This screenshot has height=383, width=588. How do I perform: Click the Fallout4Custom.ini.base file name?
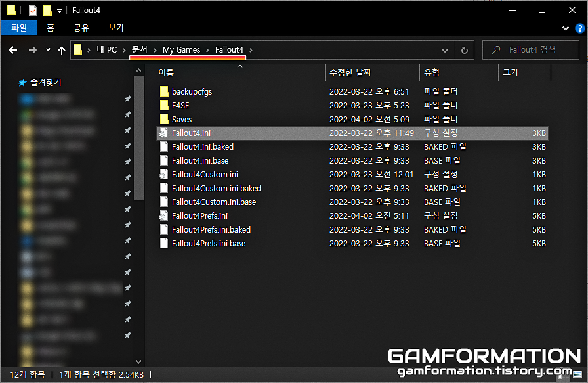[x=214, y=202]
